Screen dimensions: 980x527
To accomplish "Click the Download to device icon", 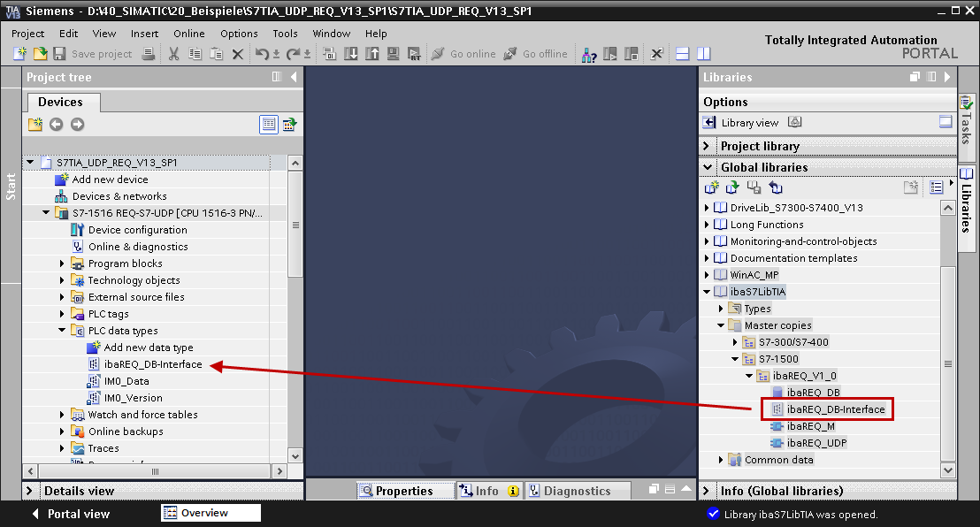I will 350,54.
